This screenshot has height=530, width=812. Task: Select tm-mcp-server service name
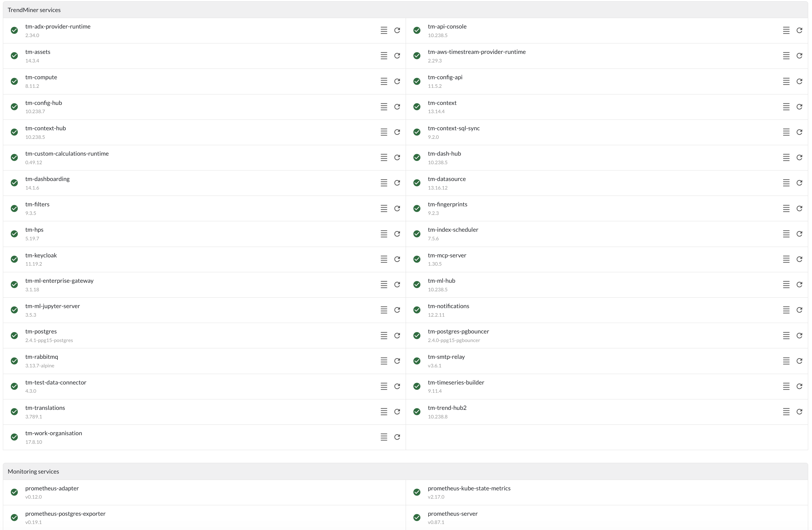pos(447,255)
